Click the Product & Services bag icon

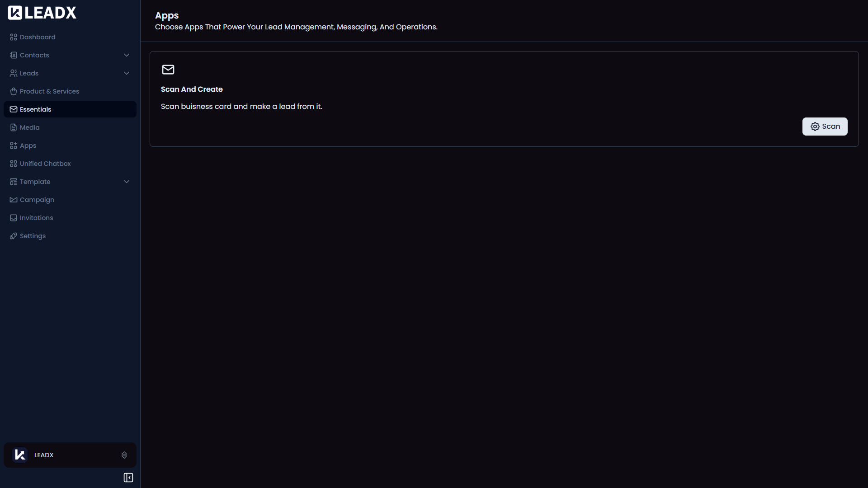pos(14,91)
